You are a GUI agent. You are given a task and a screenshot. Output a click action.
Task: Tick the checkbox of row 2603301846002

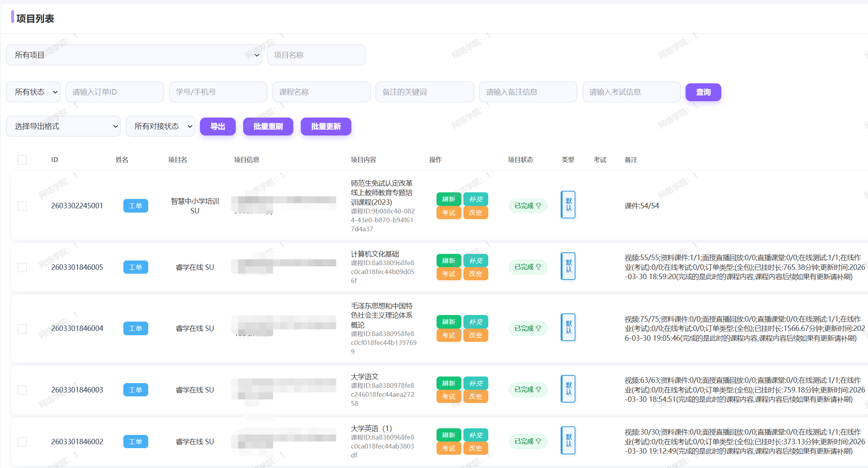pos(22,442)
